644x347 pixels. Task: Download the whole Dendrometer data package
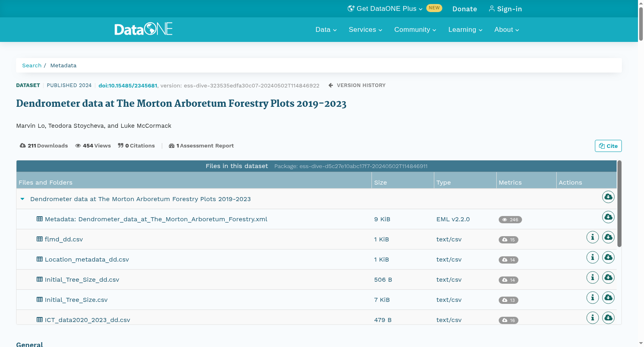[608, 197]
